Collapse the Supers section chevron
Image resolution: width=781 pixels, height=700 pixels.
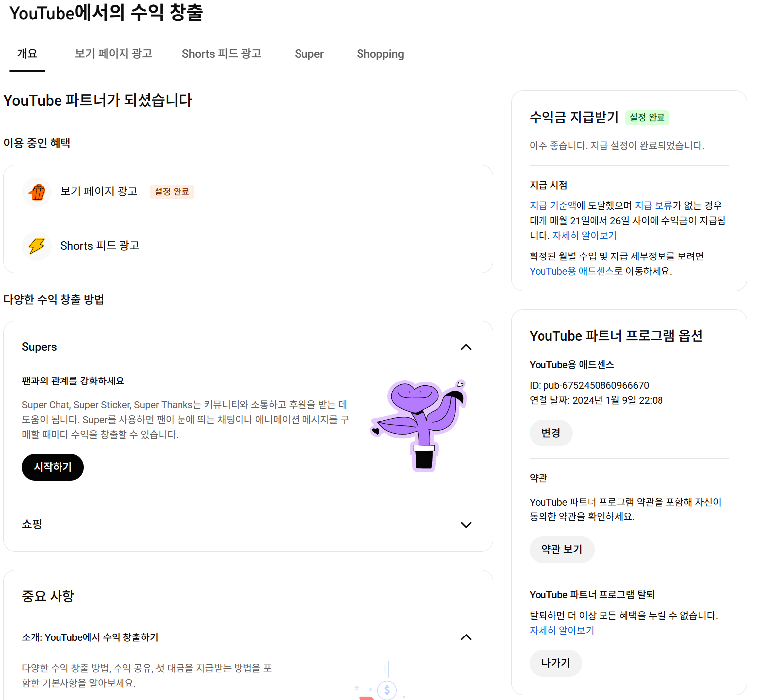(x=466, y=347)
